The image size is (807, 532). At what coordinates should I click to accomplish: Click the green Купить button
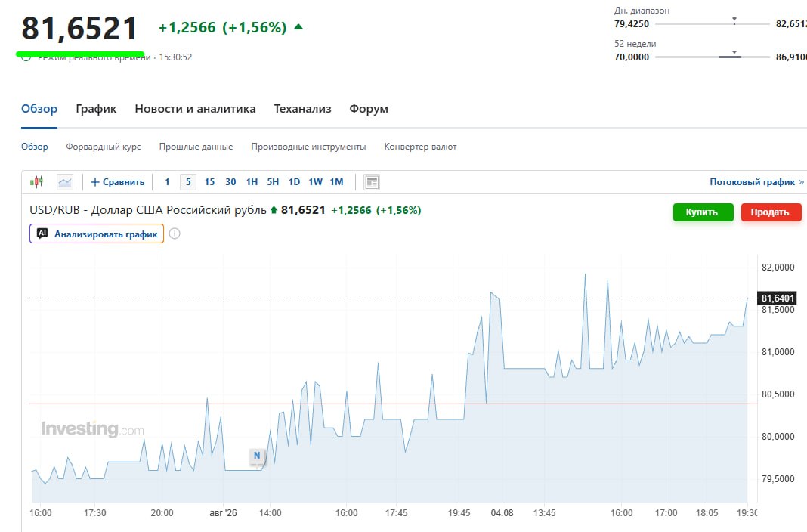tap(703, 212)
